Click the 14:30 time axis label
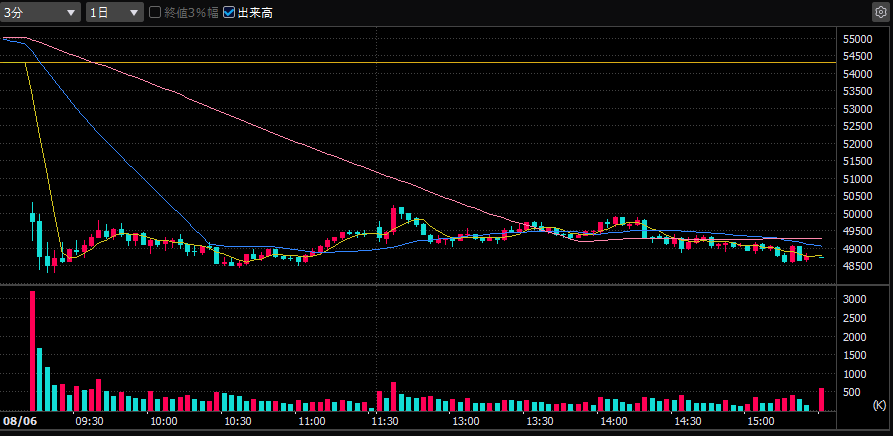The height and width of the screenshot is (436, 893). [687, 422]
